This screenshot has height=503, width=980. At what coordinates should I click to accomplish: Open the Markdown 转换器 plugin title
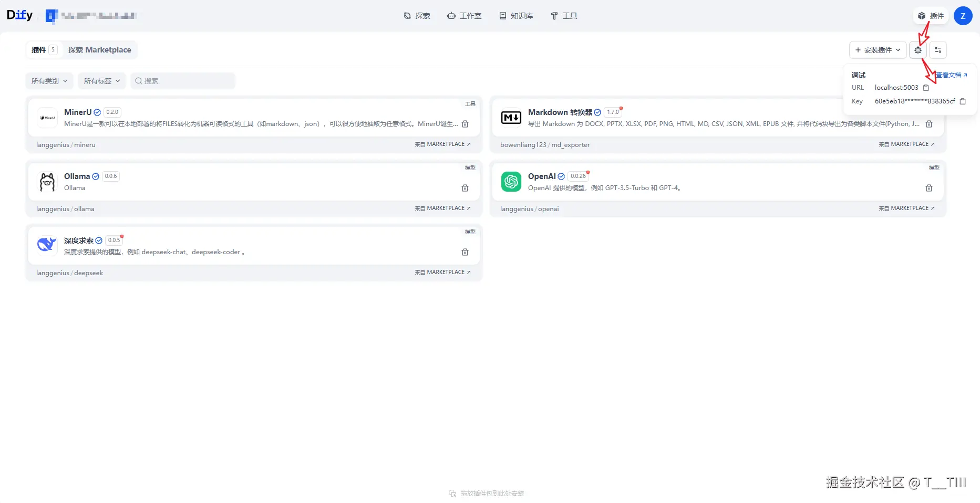pyautogui.click(x=560, y=112)
